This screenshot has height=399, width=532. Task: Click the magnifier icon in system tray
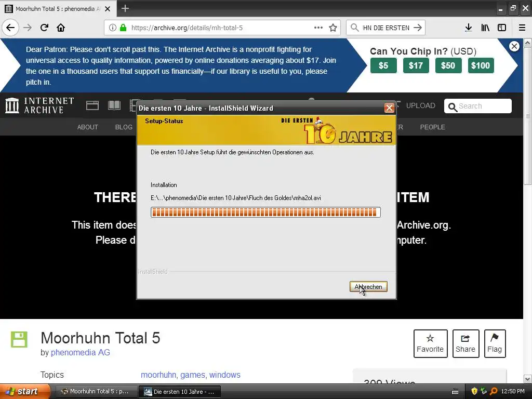(x=494, y=391)
